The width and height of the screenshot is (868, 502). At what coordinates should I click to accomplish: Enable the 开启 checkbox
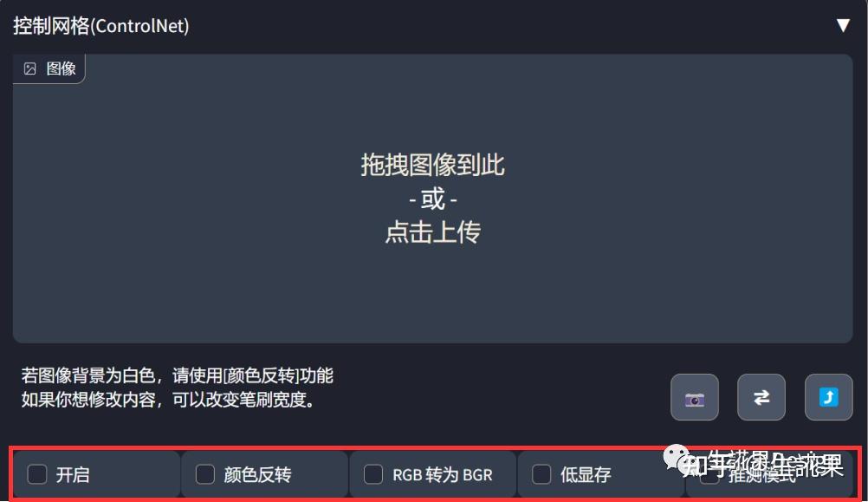point(37,474)
